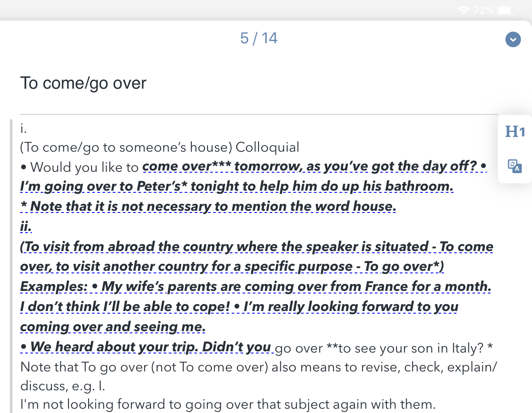Click the 'I don't think I'll be able to cope' sentence

(x=125, y=307)
